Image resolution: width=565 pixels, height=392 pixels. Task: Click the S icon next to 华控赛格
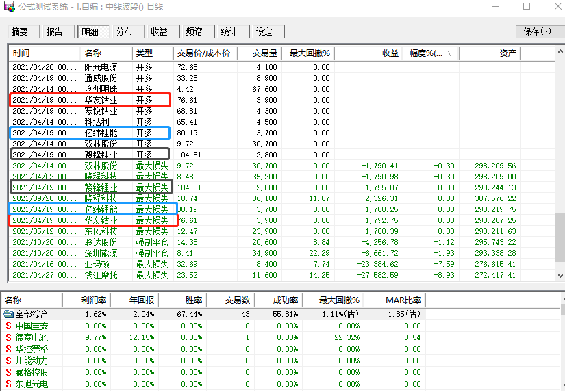tap(8, 349)
